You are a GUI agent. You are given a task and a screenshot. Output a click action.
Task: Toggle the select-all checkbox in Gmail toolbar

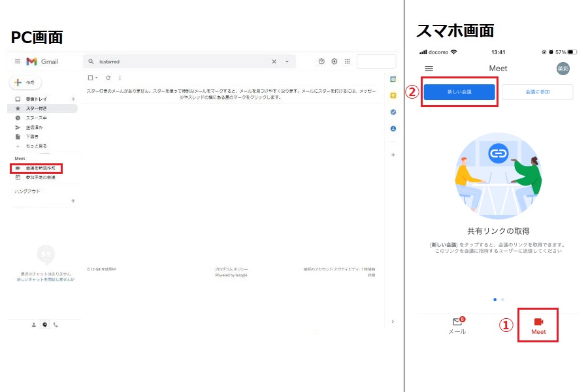coord(91,78)
